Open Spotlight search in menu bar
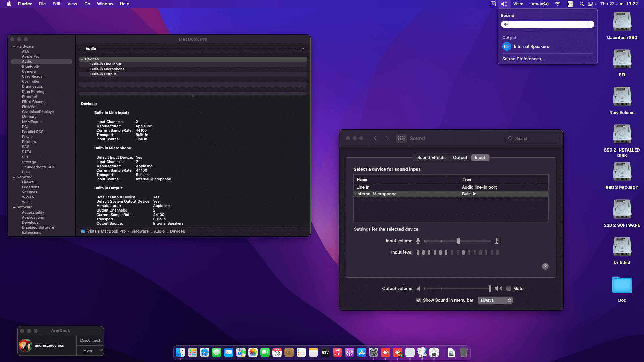The height and width of the screenshot is (362, 644). point(582,4)
